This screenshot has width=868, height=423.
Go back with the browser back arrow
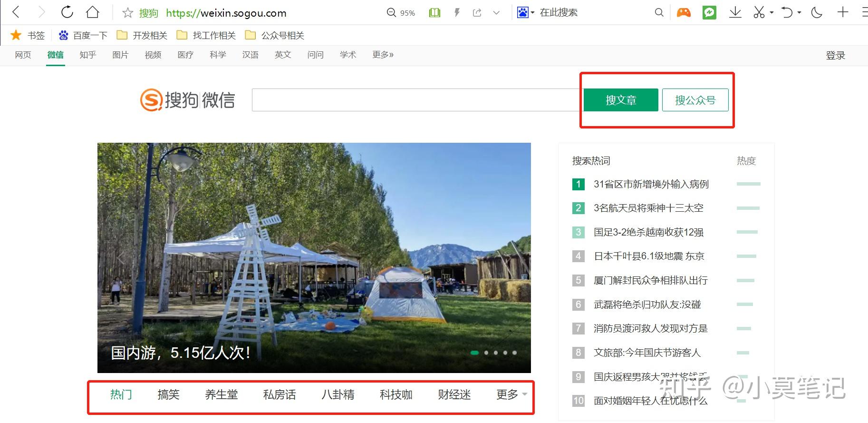[16, 12]
